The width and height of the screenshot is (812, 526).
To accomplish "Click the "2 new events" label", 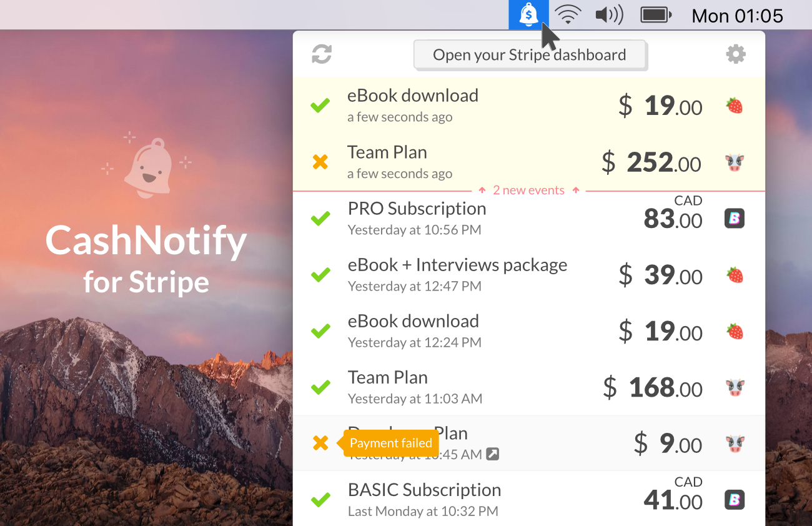I will [x=528, y=191].
